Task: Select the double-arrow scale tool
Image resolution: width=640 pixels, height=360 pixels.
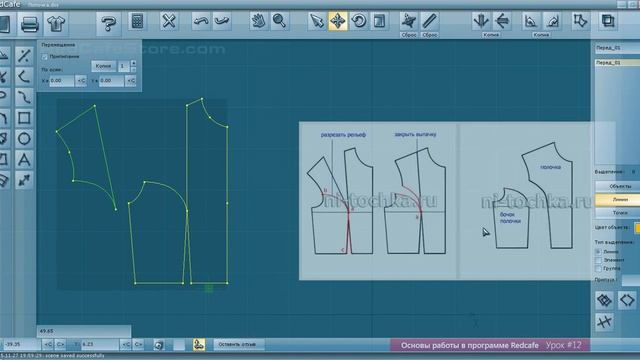Action: tap(24, 180)
